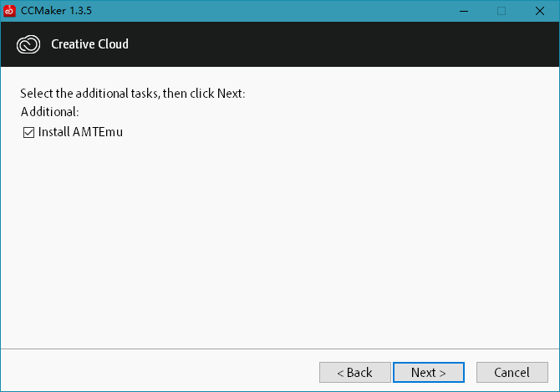
Task: Cancel the CCMaker installer
Action: click(512, 373)
